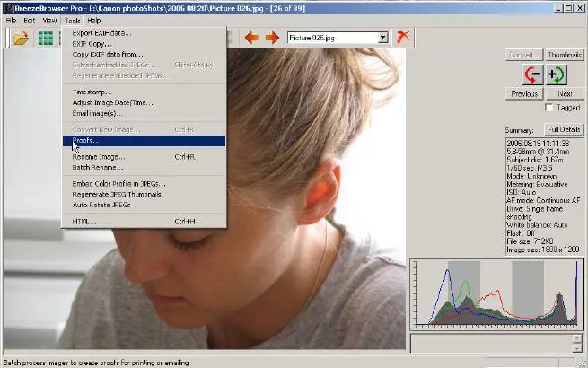Choose Timestamp in Tools menu

click(144, 92)
